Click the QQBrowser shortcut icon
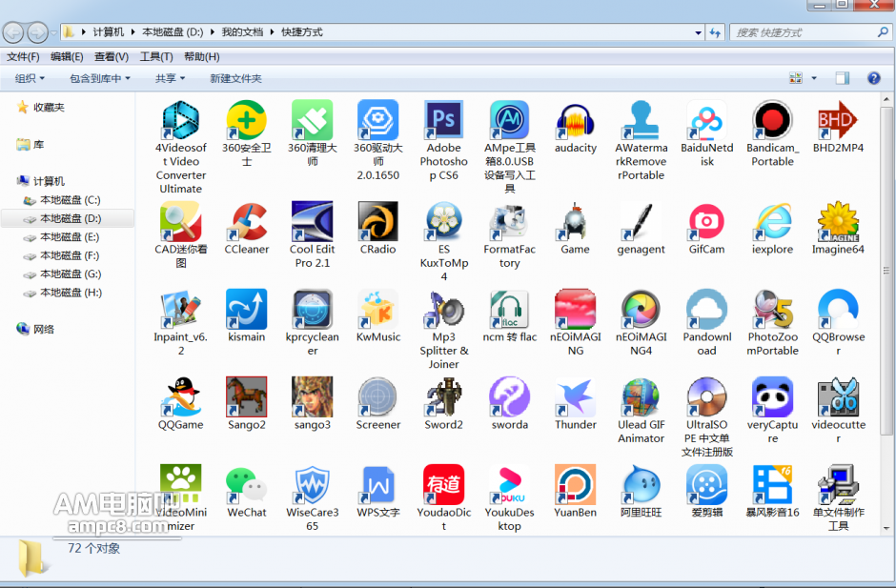The image size is (896, 588). [838, 309]
